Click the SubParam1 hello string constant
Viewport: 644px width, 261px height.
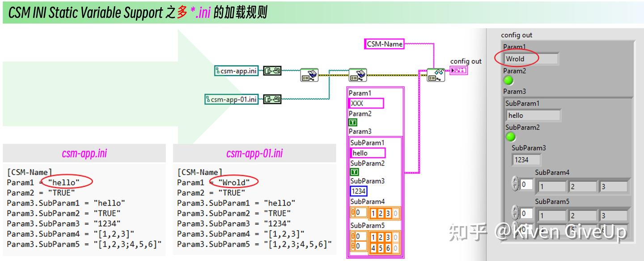tap(368, 153)
